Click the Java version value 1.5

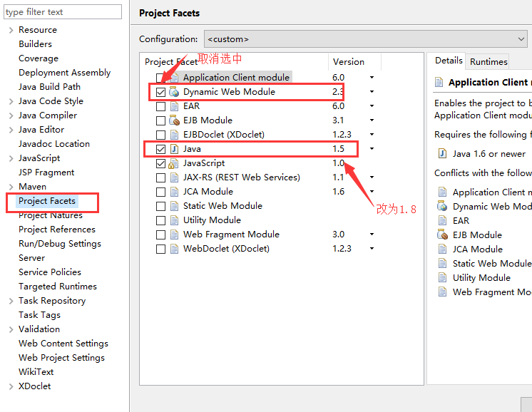[x=338, y=149]
